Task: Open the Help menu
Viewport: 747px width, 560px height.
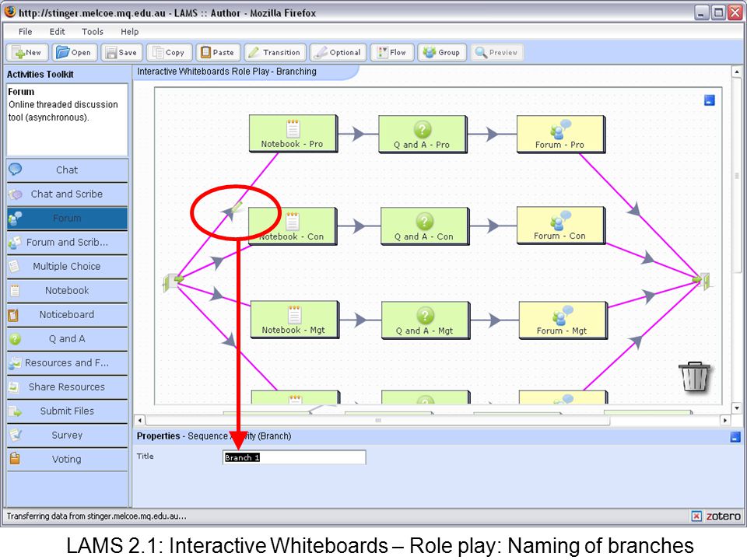Action: 130,31
